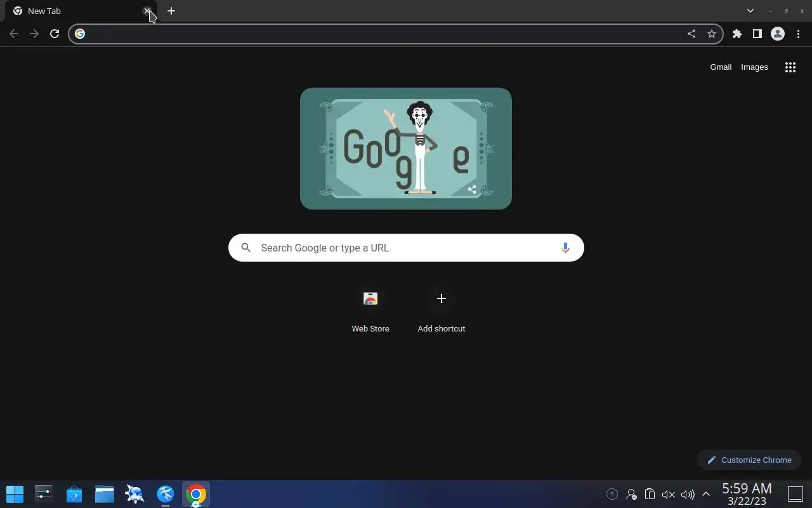Open the Google apps grid
Screen dimensions: 812x508
(790, 67)
